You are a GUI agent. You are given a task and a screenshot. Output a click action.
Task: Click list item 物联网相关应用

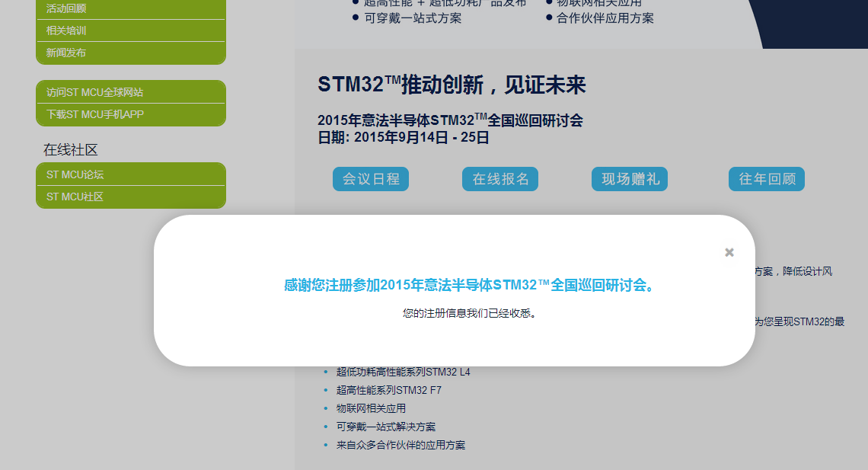click(x=371, y=408)
